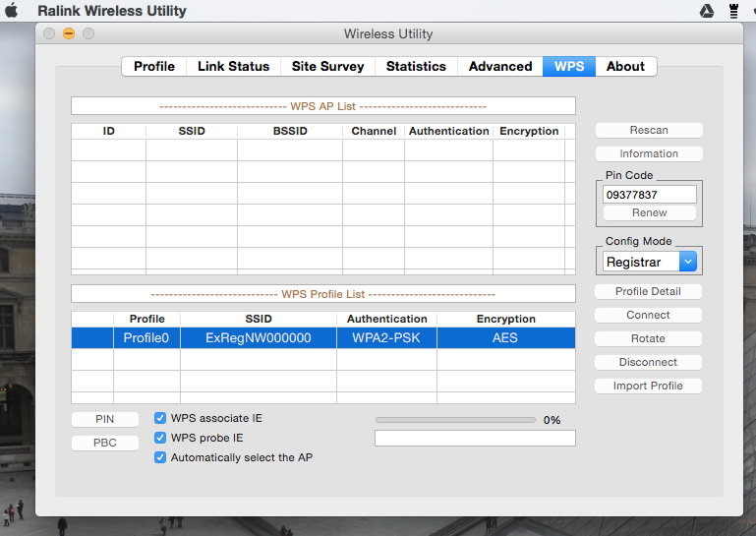Viewport: 756px width, 536px height.
Task: Click the WPA2-PSK authentication cell
Action: pos(386,337)
